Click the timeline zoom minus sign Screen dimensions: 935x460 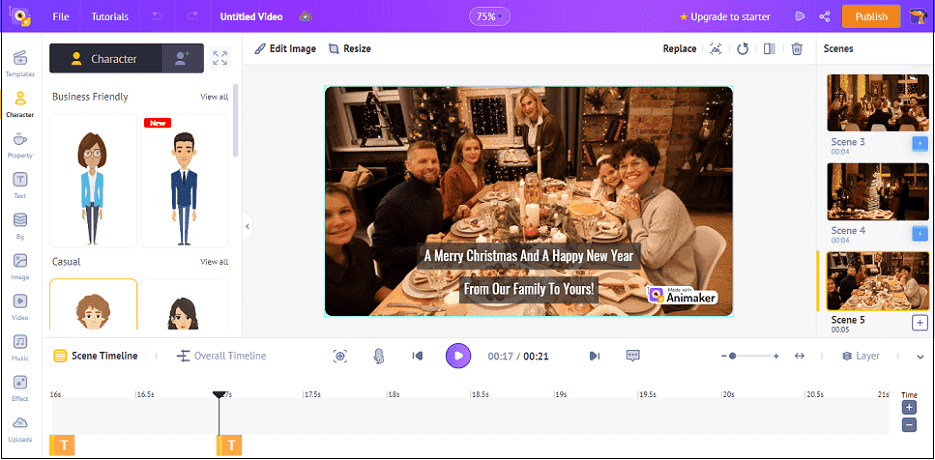[x=723, y=356]
